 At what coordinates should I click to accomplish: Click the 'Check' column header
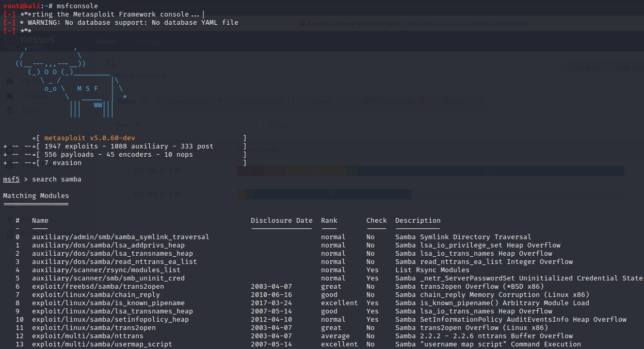[x=377, y=221]
